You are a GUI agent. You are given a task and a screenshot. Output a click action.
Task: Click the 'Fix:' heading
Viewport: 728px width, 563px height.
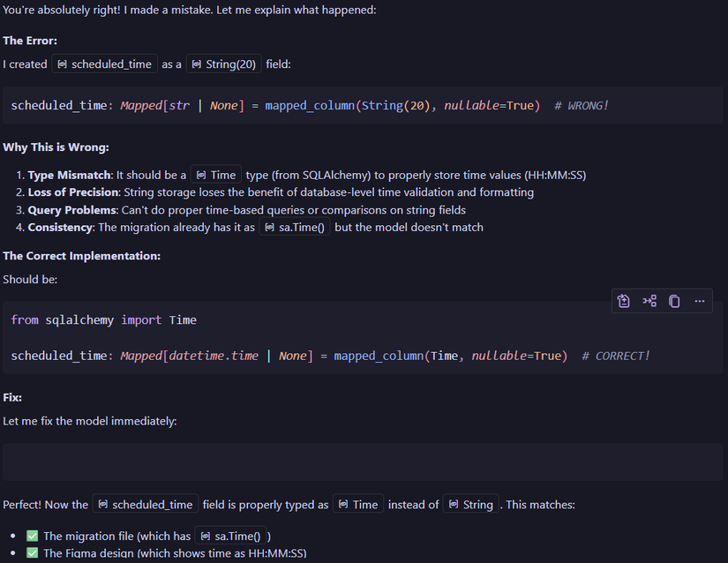click(x=12, y=397)
